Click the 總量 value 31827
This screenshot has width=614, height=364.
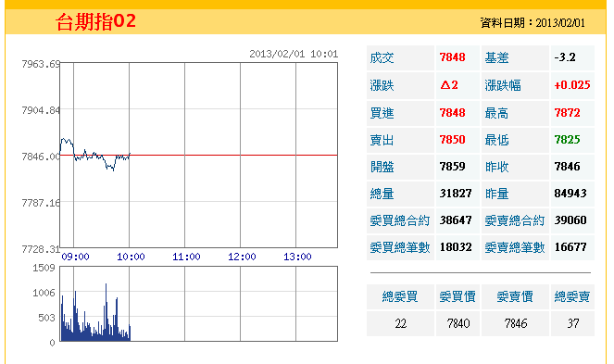coord(456,194)
